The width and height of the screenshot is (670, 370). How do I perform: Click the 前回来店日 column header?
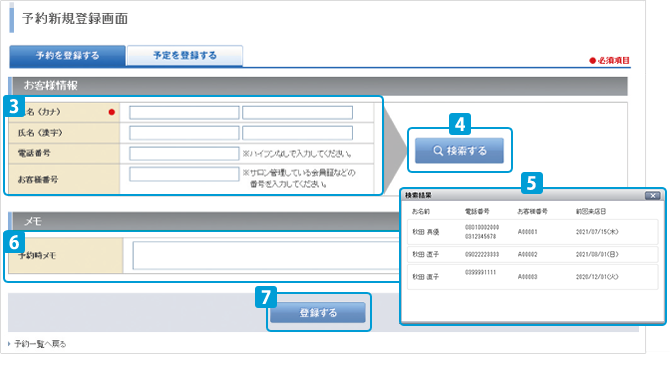(x=591, y=211)
